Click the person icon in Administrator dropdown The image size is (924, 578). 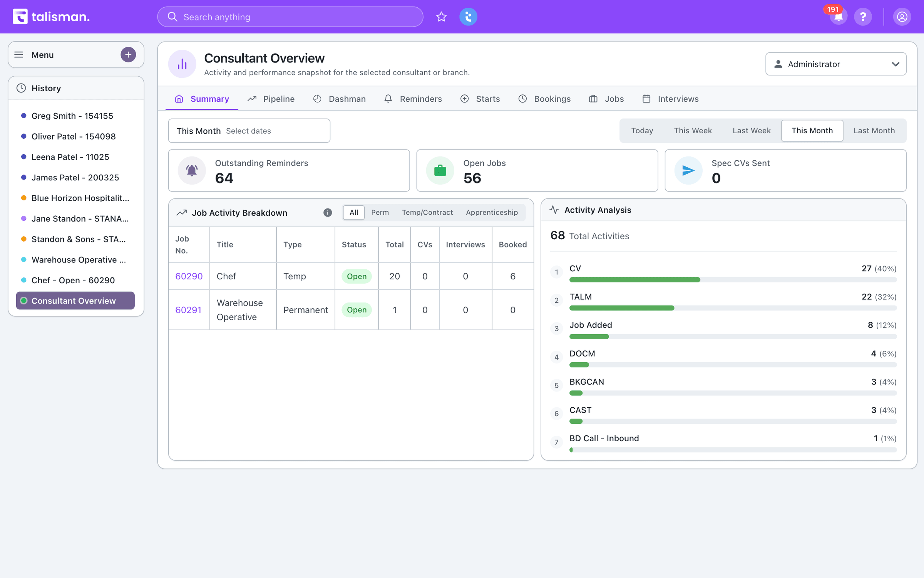[x=778, y=64]
